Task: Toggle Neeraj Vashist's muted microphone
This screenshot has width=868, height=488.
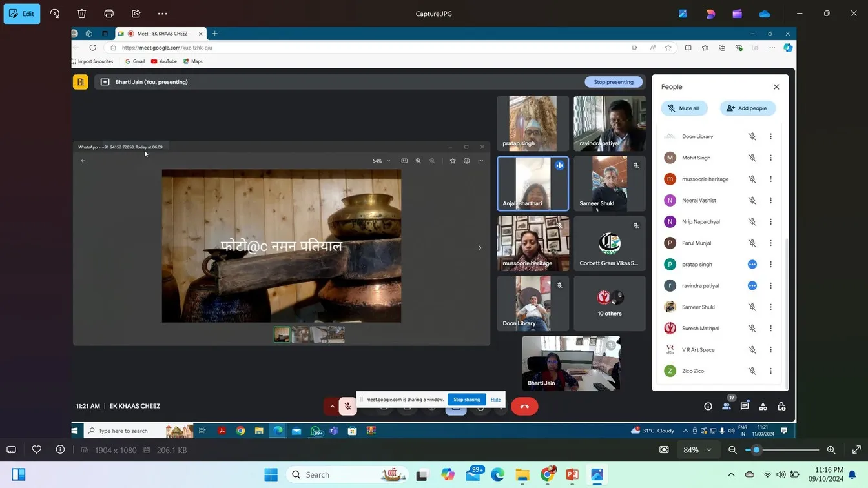Action: (x=752, y=200)
